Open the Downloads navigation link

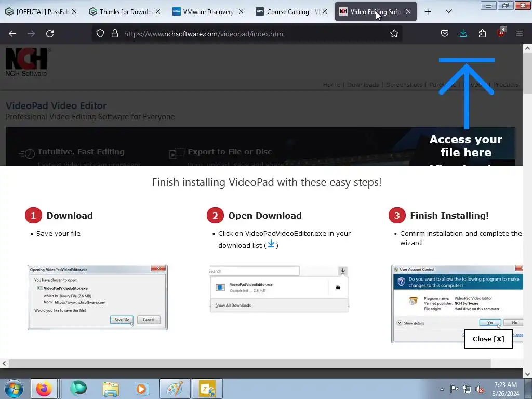click(x=363, y=85)
